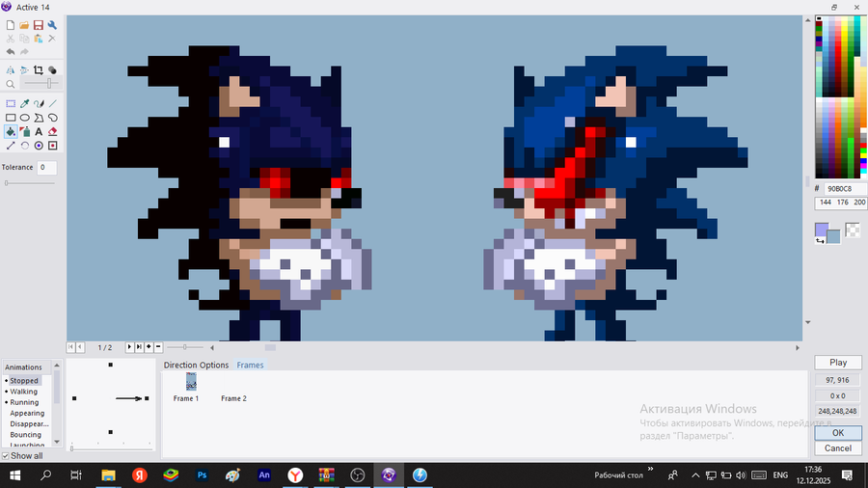
Task: Select the Crop tool
Action: point(39,70)
